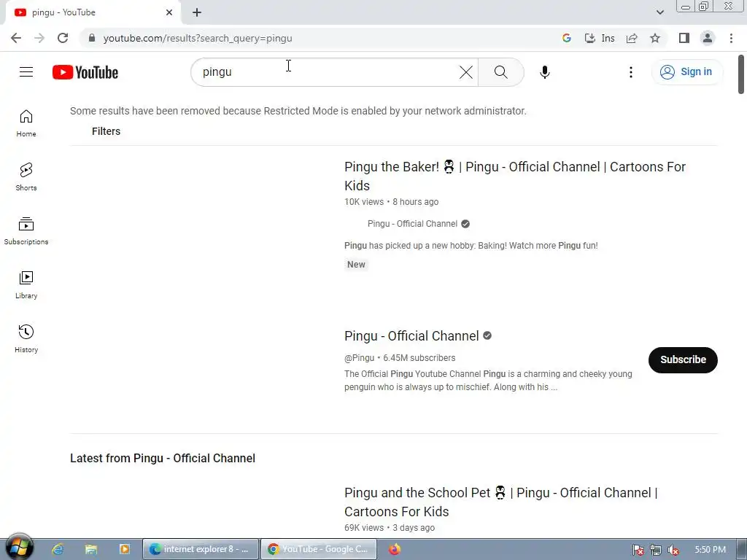Go to Home in sidebar
The image size is (747, 560).
(x=26, y=123)
